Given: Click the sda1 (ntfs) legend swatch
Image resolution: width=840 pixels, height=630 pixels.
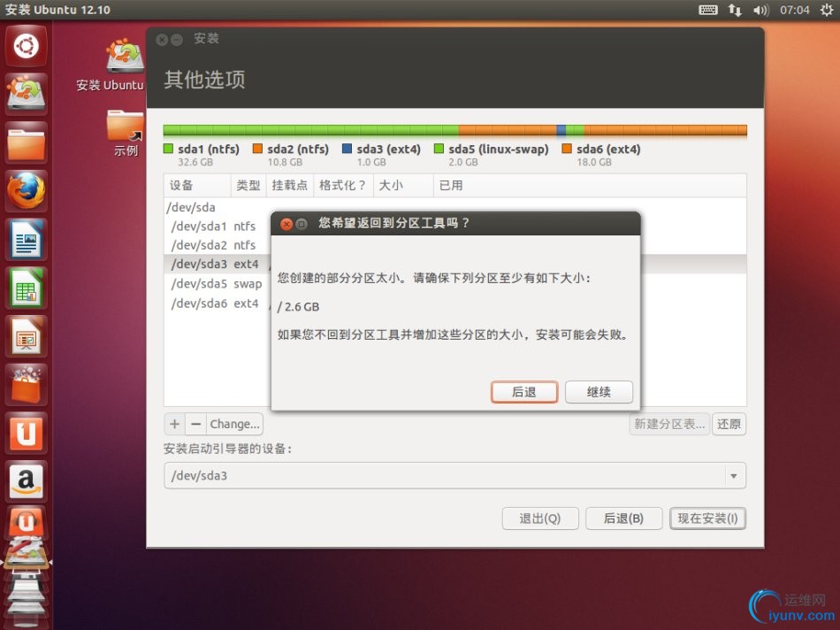Looking at the screenshot, I should 168,149.
